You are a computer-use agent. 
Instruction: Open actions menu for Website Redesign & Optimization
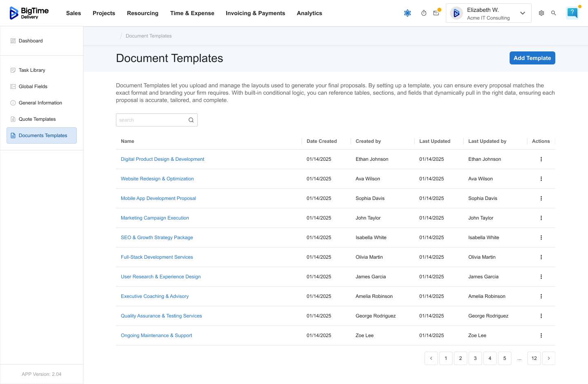541,179
